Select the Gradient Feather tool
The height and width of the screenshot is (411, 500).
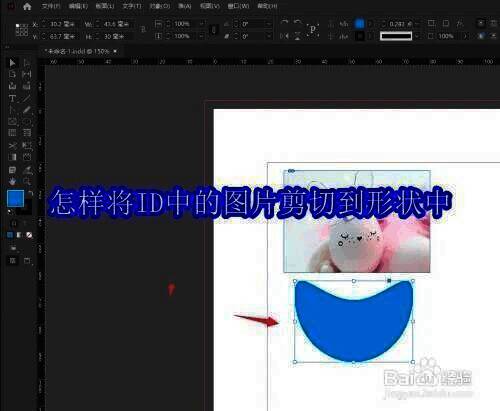27,157
